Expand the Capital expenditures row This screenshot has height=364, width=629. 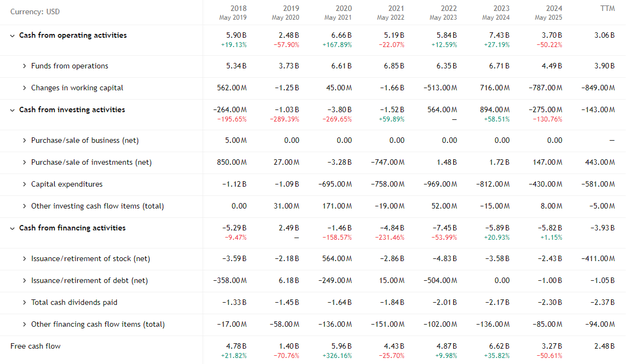point(25,184)
